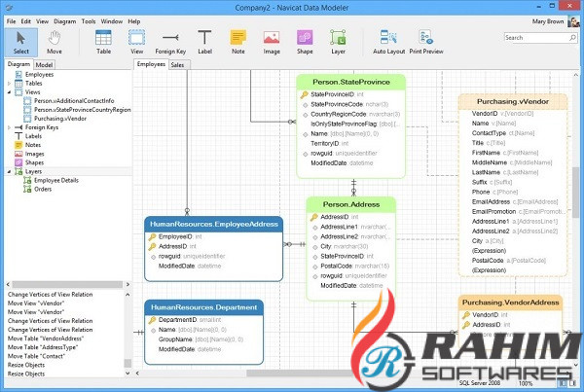
Task: Click the Images icon in tree
Action: point(18,154)
